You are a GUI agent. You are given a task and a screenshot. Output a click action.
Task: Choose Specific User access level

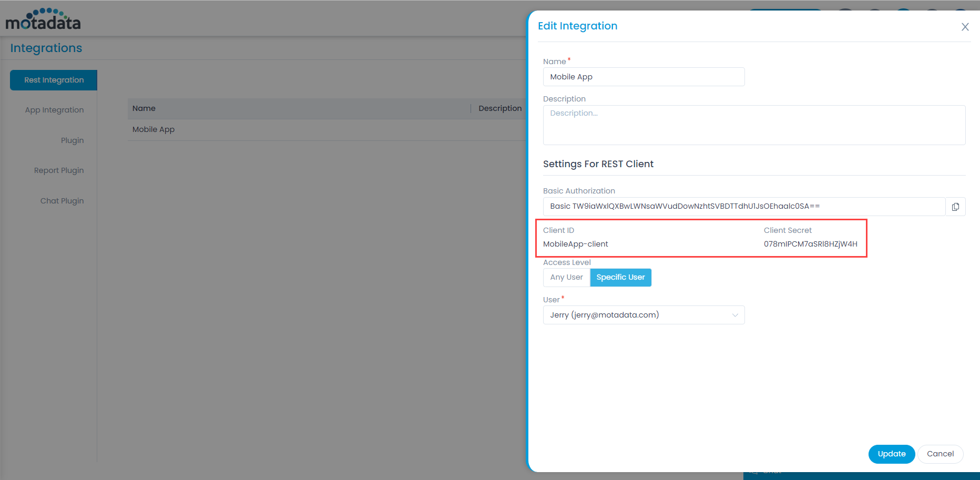coord(620,278)
